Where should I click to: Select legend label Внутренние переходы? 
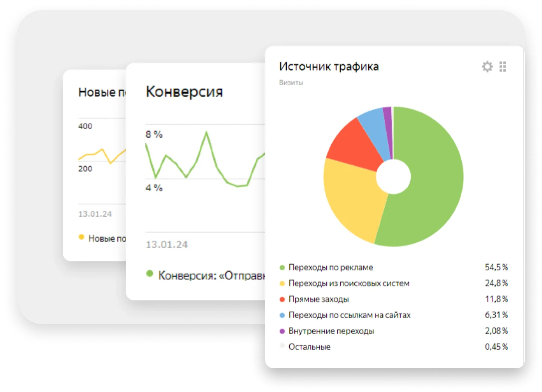(x=331, y=331)
